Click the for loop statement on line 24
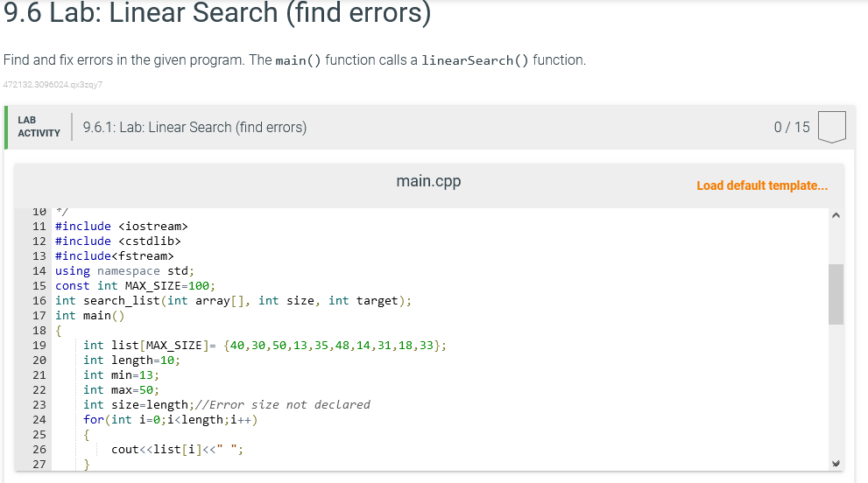This screenshot has height=483, width=868. [x=171, y=420]
